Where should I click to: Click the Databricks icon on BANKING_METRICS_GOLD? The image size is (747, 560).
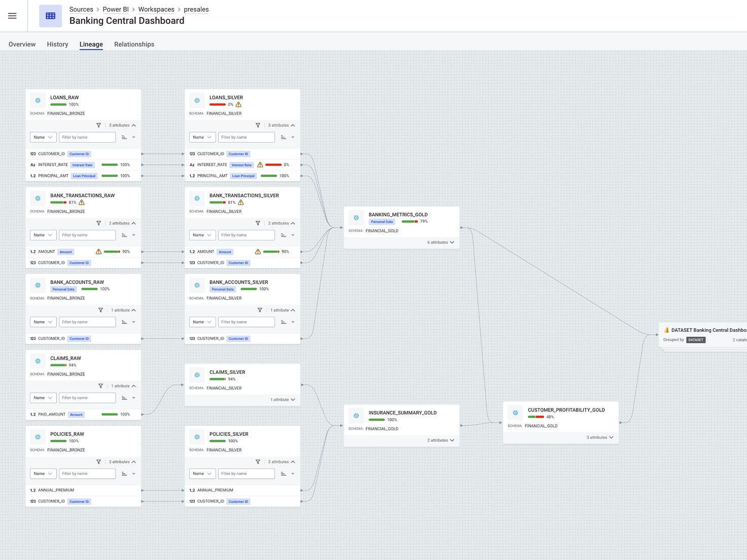click(356, 218)
